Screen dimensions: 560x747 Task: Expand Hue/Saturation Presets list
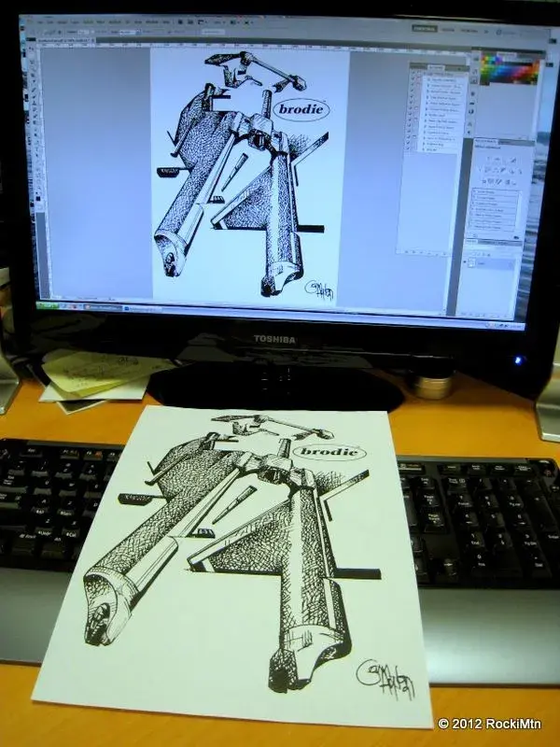tap(472, 209)
